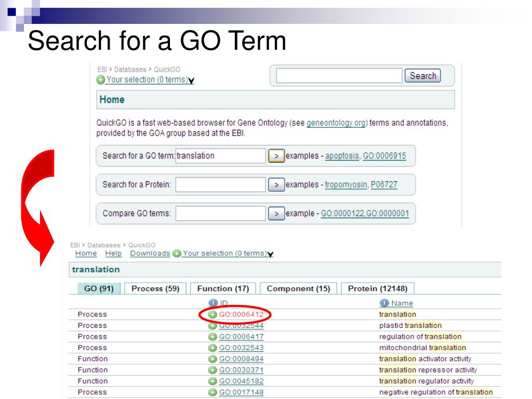Screen dimensions: 532x399
Task: Open the GO:0008494 term link
Action: [x=241, y=359]
